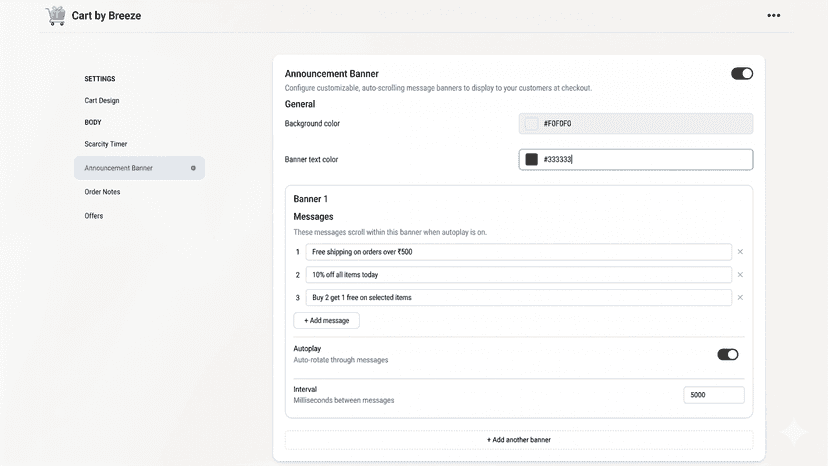The height and width of the screenshot is (466, 828).
Task: Click the 'Banner text color' label
Action: 311,160
